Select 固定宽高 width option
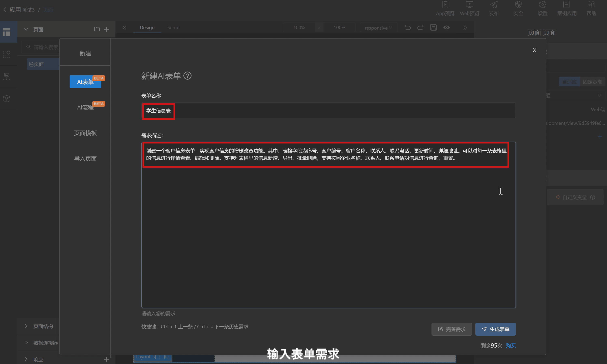 click(x=592, y=82)
